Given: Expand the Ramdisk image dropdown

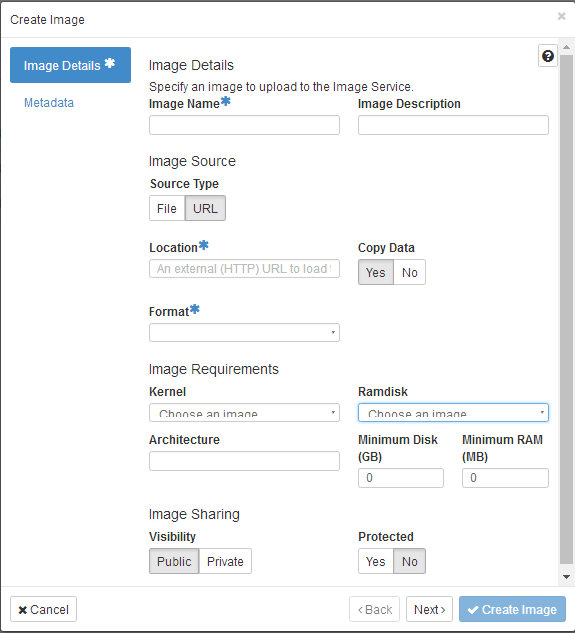Looking at the screenshot, I should (453, 413).
